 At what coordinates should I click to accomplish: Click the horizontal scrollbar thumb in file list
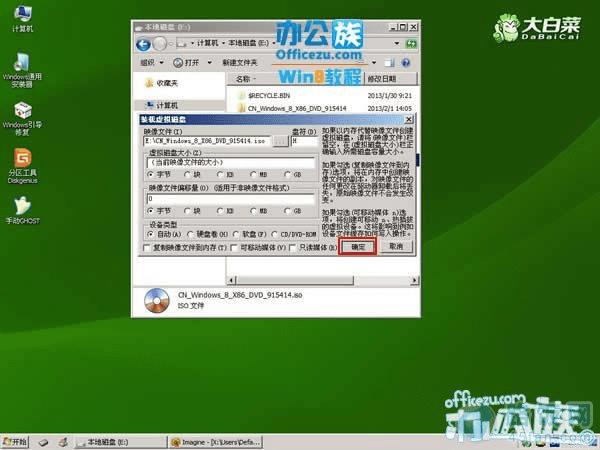point(294,280)
